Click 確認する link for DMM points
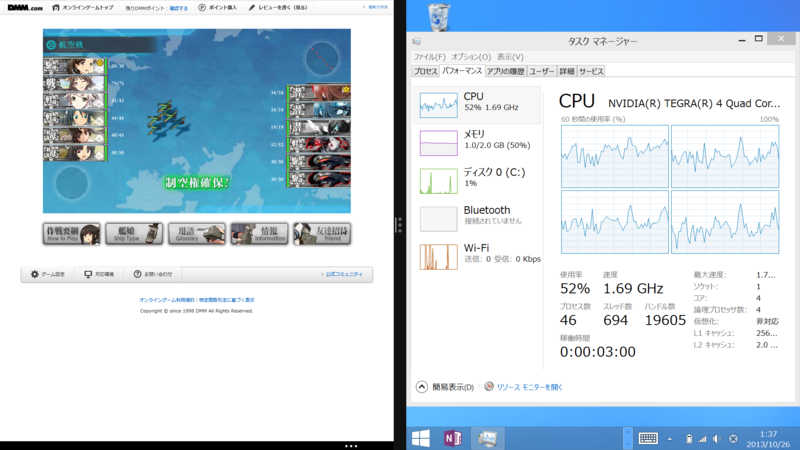Screen dimensions: 800x450 (179, 8)
